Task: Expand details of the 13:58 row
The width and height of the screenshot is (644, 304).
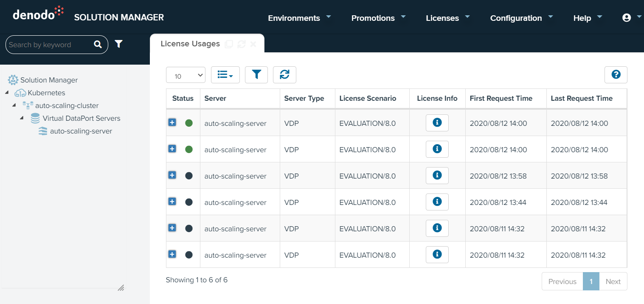Action: point(172,175)
